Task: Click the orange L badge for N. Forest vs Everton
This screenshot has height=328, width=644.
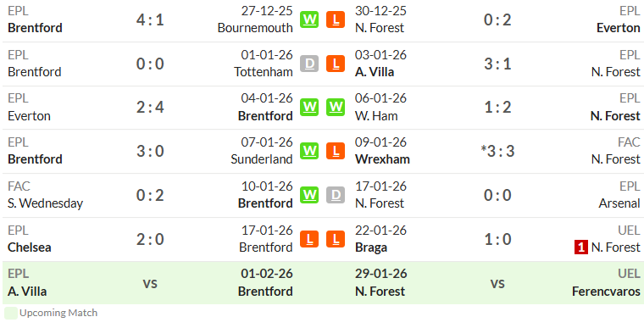Action: pyautogui.click(x=336, y=19)
